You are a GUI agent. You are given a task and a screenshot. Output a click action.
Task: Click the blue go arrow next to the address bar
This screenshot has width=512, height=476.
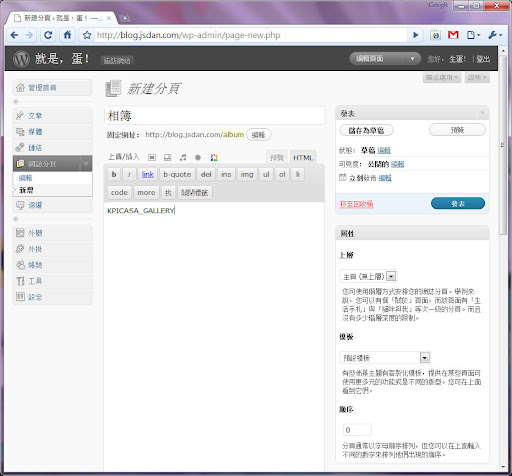coord(415,35)
